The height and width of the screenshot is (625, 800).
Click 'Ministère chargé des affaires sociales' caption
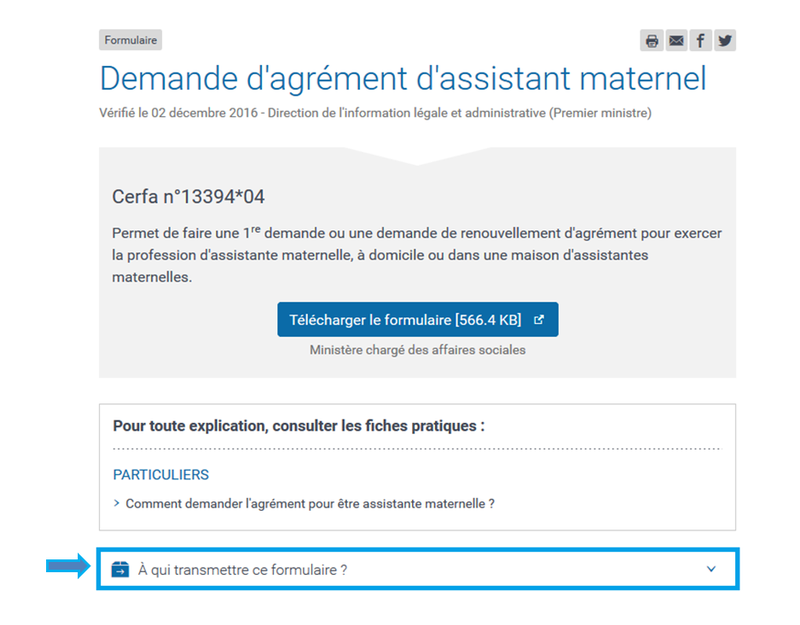pos(417,350)
